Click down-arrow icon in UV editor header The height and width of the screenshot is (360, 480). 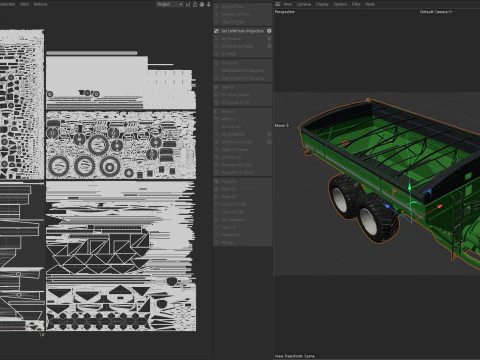click(x=209, y=4)
